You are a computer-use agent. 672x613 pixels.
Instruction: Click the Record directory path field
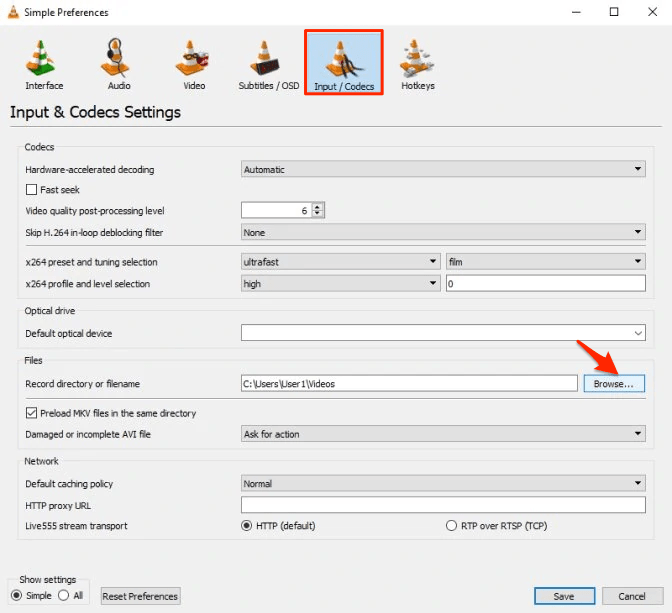[409, 383]
